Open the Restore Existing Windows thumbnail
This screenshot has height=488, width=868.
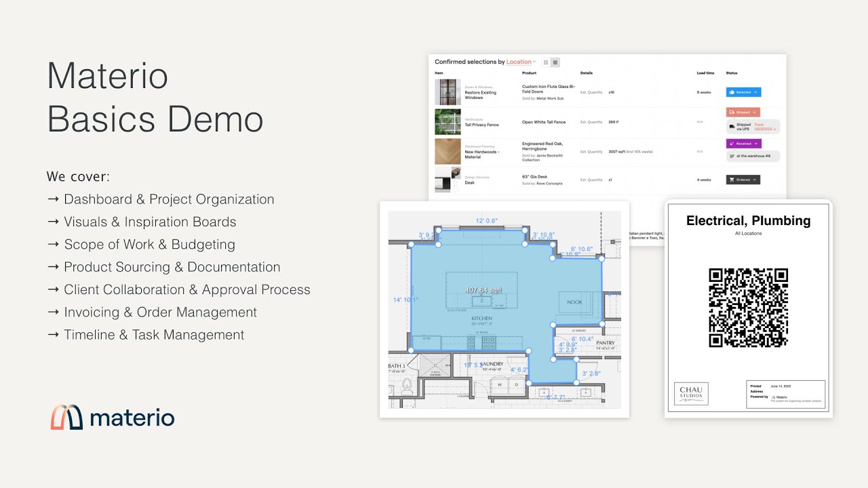(448, 92)
